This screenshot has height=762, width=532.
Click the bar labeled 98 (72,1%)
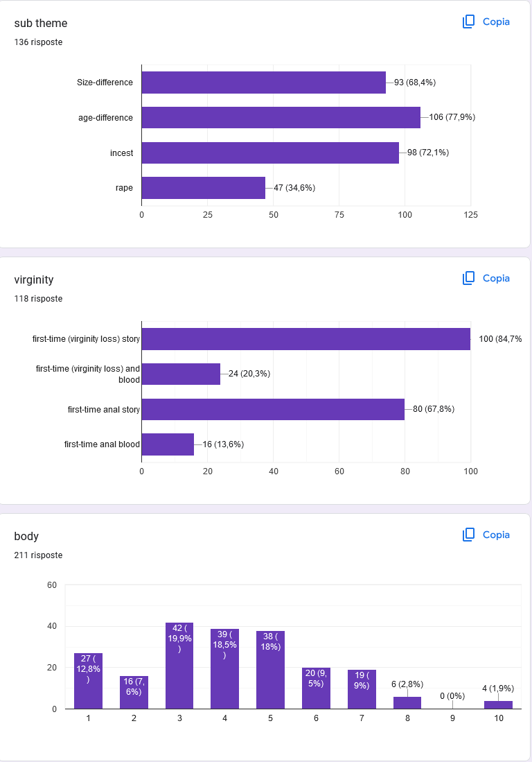coord(270,153)
